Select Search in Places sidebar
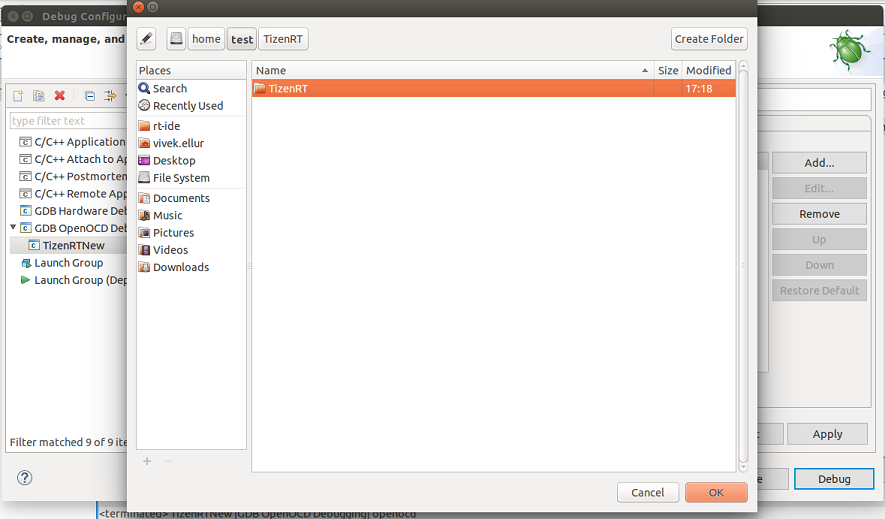Image resolution: width=885 pixels, height=519 pixels. [x=169, y=88]
